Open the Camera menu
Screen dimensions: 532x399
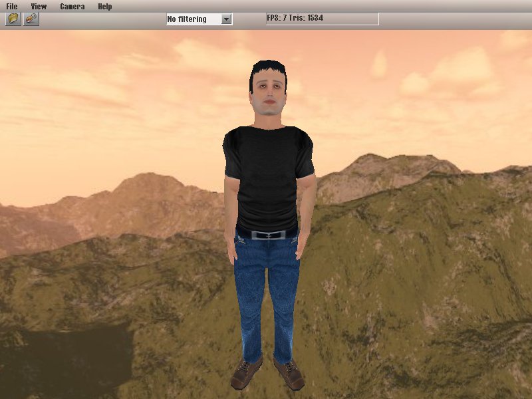point(72,7)
